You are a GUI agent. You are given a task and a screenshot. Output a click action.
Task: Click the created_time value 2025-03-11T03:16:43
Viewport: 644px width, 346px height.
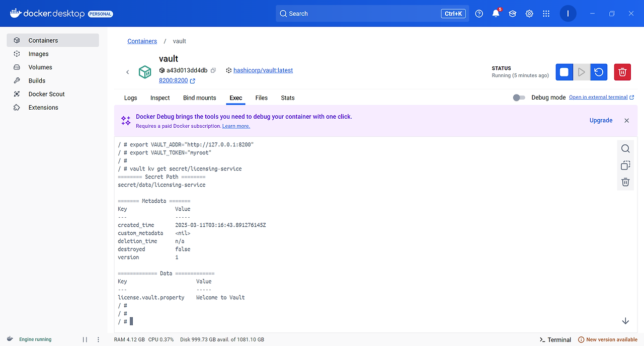coord(220,225)
